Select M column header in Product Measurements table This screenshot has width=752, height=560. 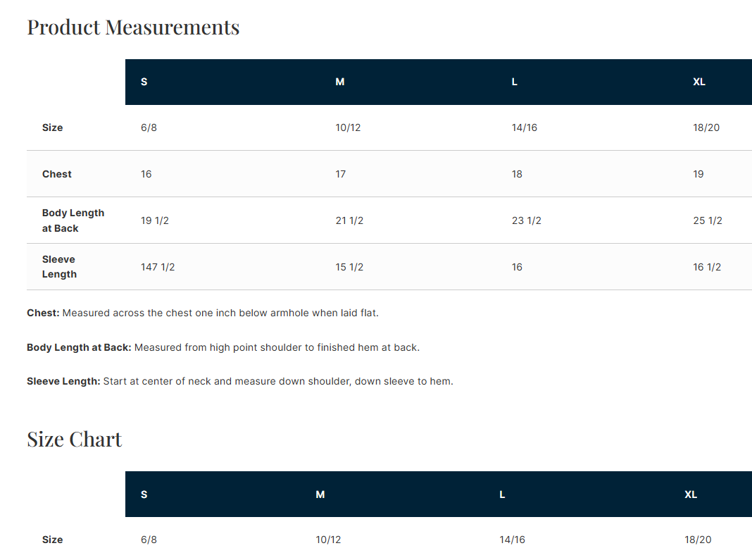pos(340,82)
